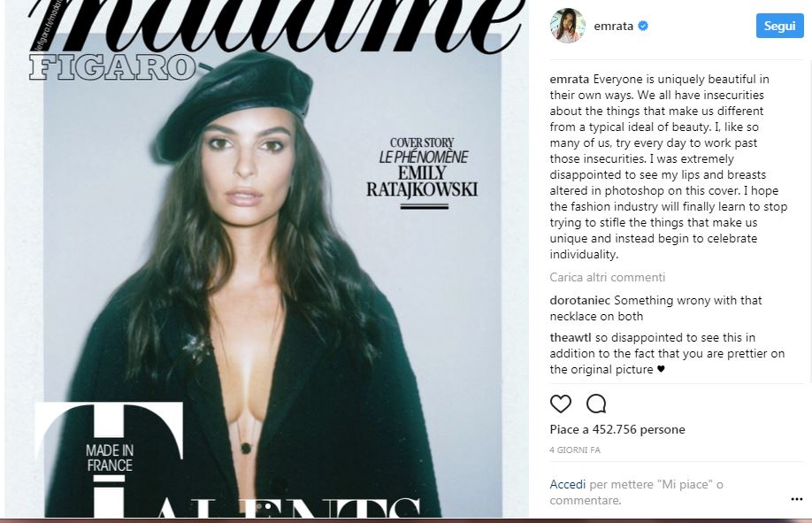Click the FIGARO logo on the cover
812x523 pixels.
(111, 68)
